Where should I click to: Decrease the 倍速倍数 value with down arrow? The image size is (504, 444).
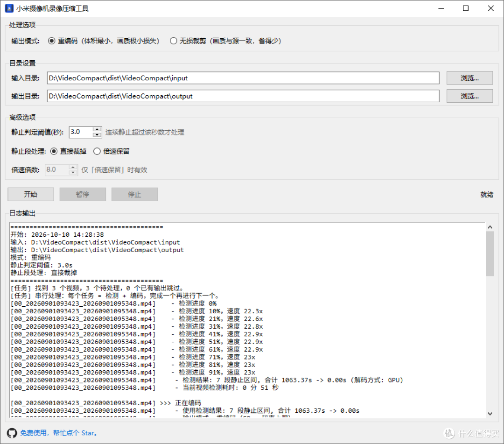point(73,172)
